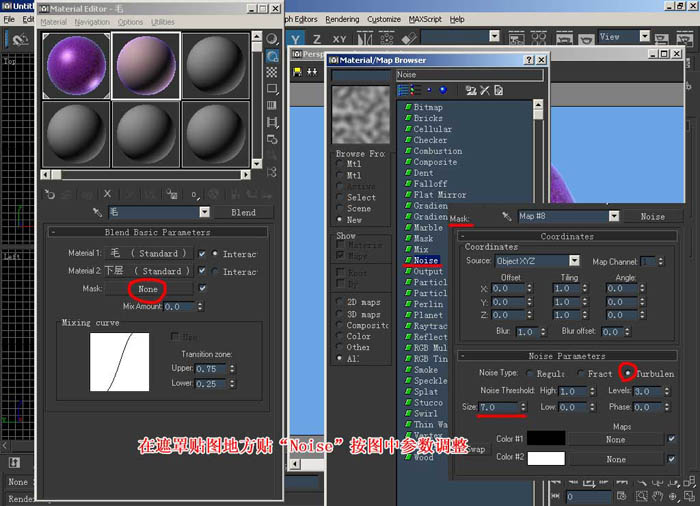
Task: Click the delete from library icon
Action: [x=485, y=91]
